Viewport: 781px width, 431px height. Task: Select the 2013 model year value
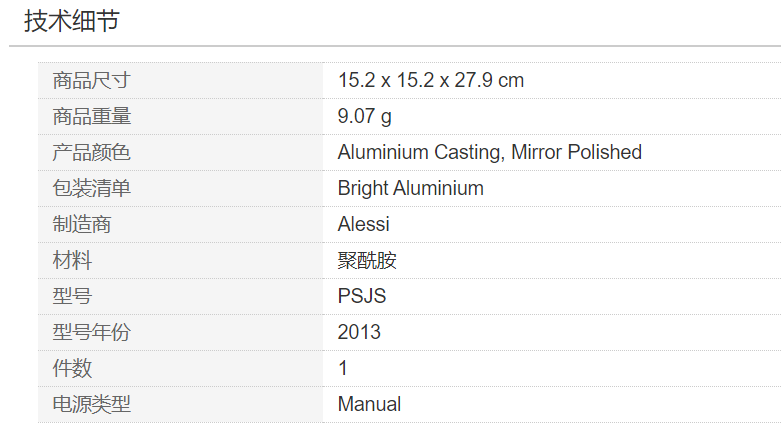pyautogui.click(x=359, y=333)
